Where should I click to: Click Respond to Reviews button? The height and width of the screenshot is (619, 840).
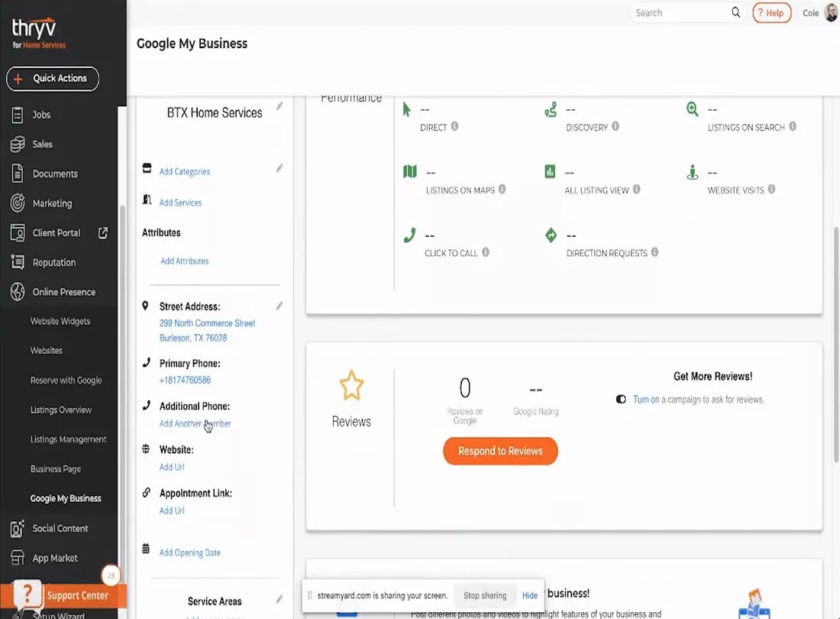pos(500,451)
